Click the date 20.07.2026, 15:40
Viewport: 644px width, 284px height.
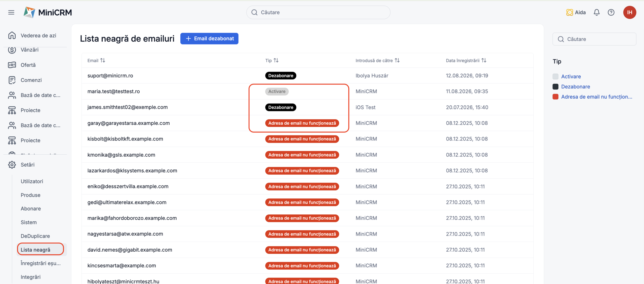pos(467,107)
